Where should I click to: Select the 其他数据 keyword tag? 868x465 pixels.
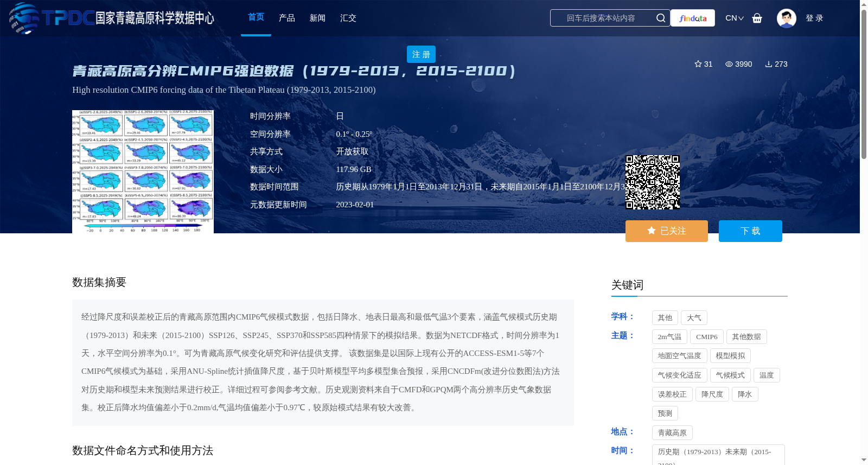746,337
